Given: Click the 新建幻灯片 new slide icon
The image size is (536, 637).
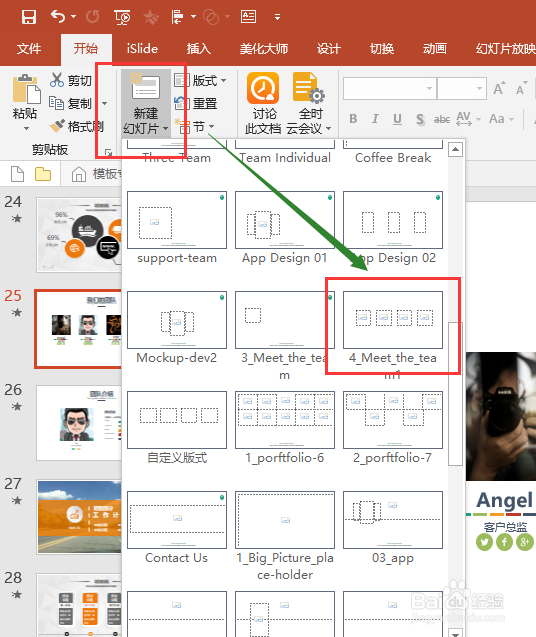Looking at the screenshot, I should tap(145, 87).
